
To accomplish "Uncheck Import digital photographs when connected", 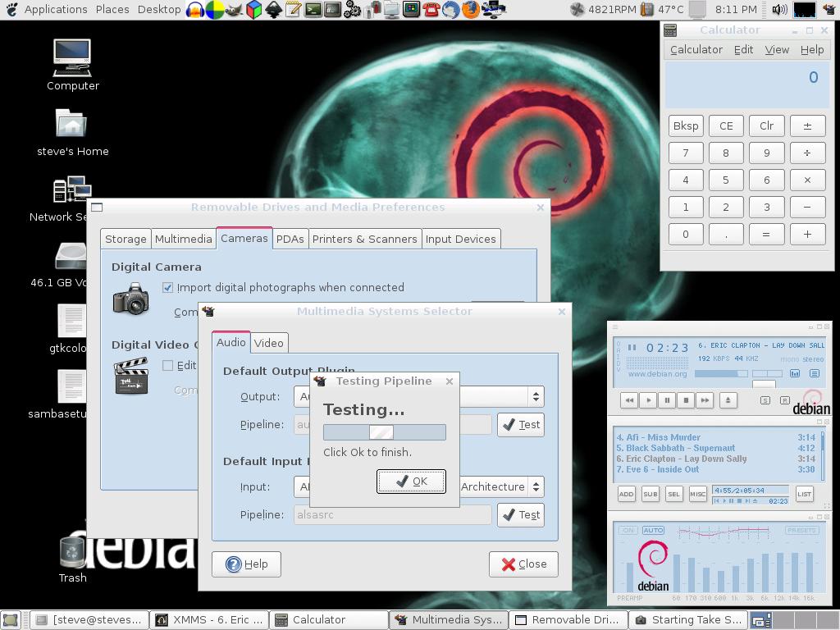I will click(x=167, y=288).
